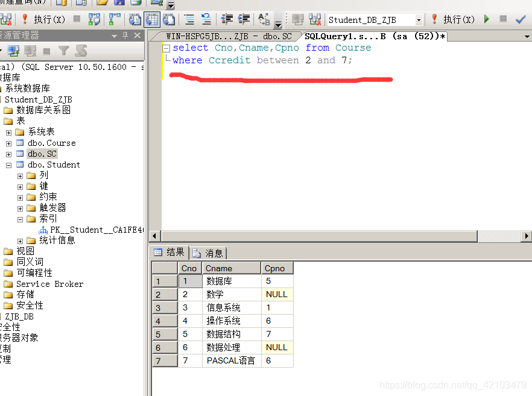The image size is (532, 396).
Task: Click the Cpno column header
Action: 277,268
